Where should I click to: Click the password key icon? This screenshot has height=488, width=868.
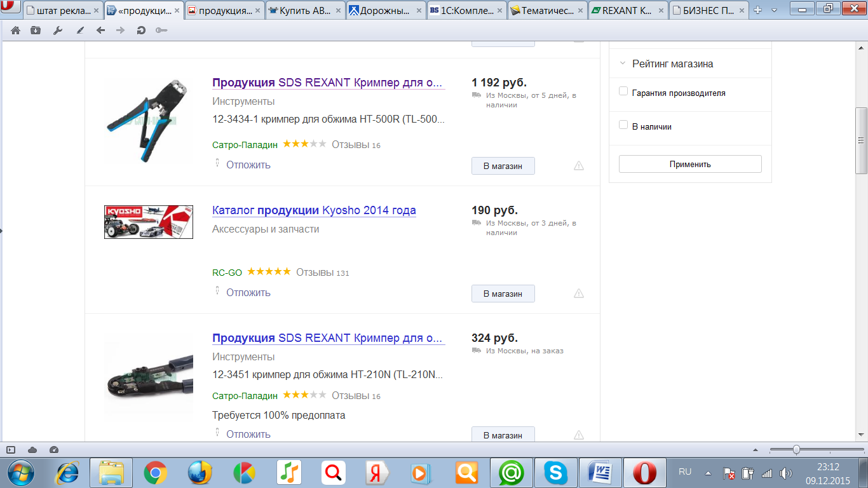pos(161,30)
